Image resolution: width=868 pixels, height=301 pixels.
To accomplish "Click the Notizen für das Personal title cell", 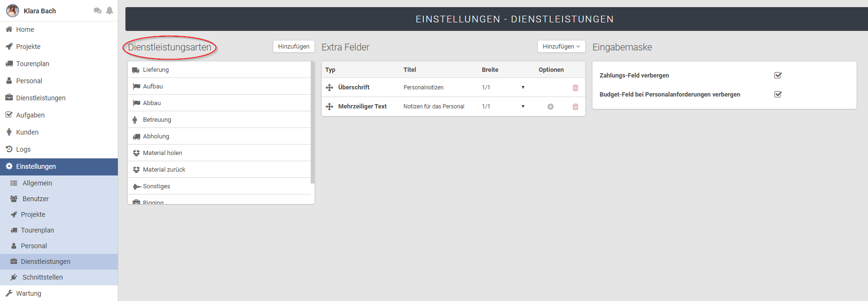I will 434,107.
